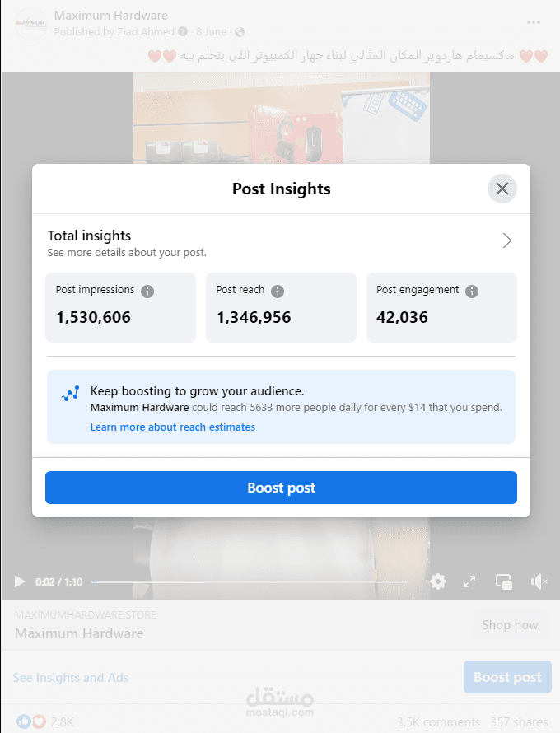The image size is (560, 733).
Task: Play the video
Action: pyautogui.click(x=20, y=581)
